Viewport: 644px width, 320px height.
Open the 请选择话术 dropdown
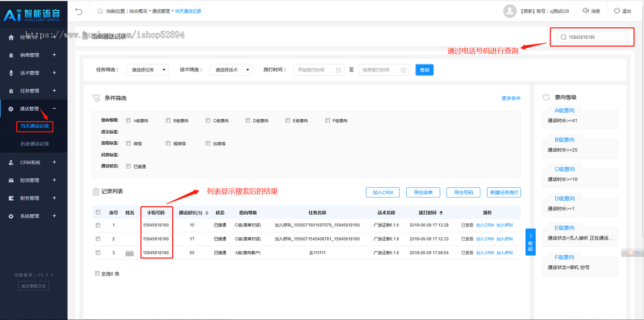[231, 70]
